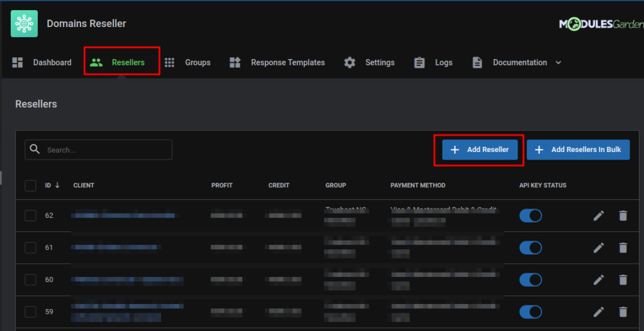The height and width of the screenshot is (331, 644).
Task: Toggle API key status for reseller 59
Action: (x=530, y=312)
